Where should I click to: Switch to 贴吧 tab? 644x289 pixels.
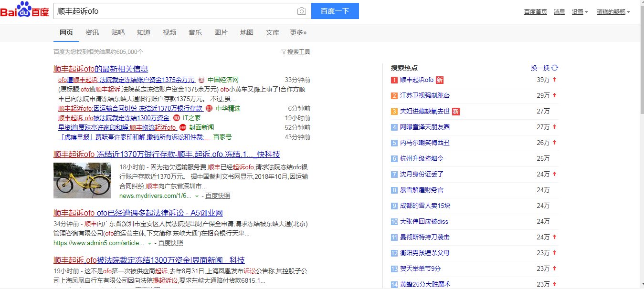[118, 32]
